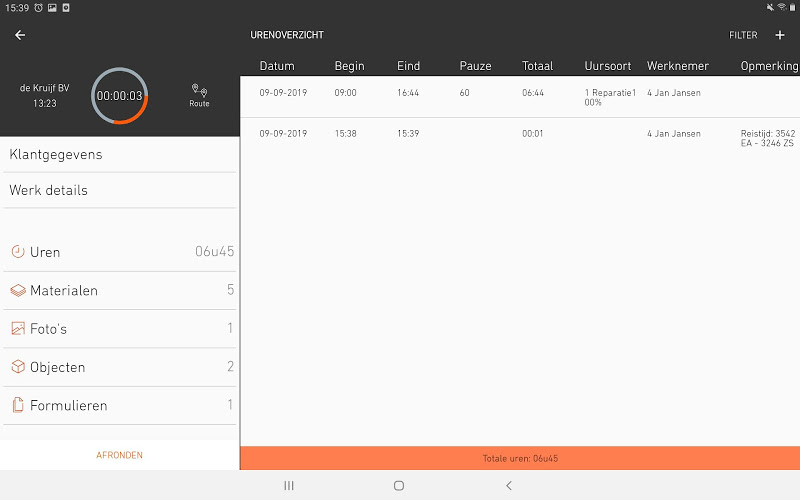The height and width of the screenshot is (500, 800).
Task: Open Android recent apps button
Action: coord(289,485)
